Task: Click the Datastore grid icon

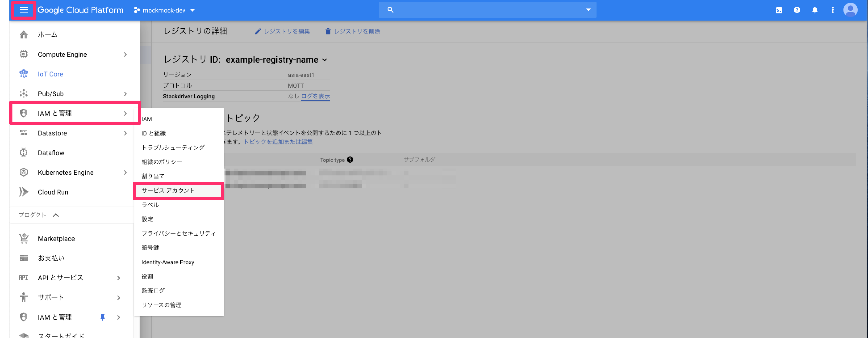Action: point(24,133)
